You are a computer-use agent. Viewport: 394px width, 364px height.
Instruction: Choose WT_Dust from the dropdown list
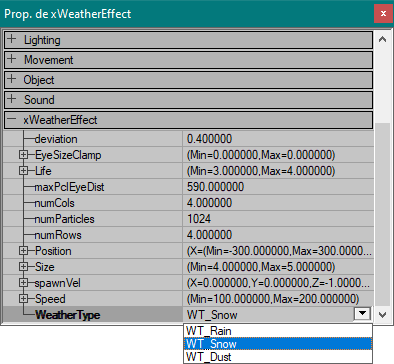click(278, 357)
